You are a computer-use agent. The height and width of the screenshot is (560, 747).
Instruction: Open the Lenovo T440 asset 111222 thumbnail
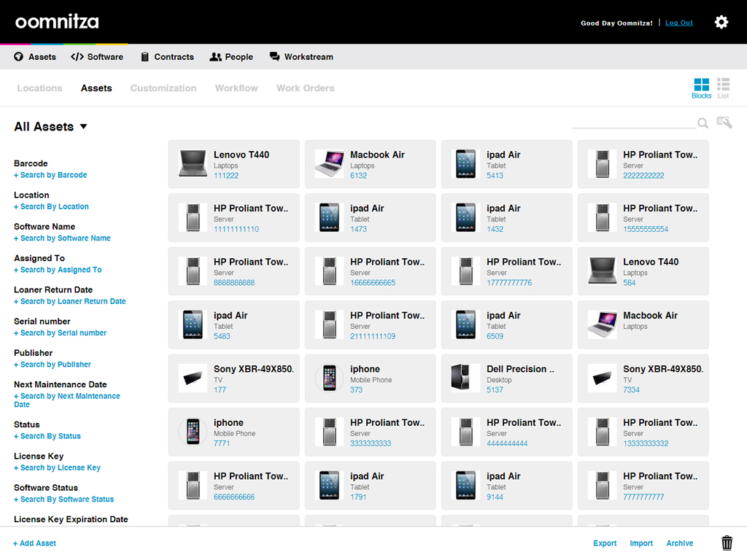(193, 164)
